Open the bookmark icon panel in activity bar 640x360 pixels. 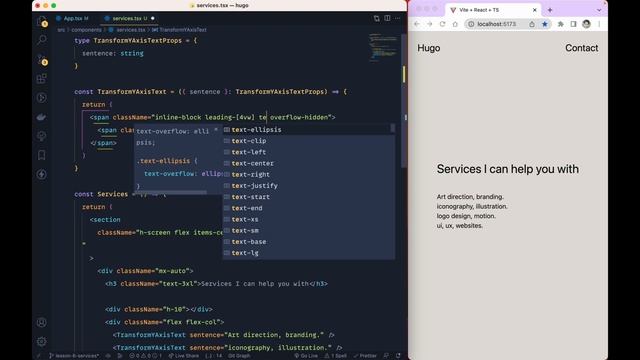click(x=42, y=155)
